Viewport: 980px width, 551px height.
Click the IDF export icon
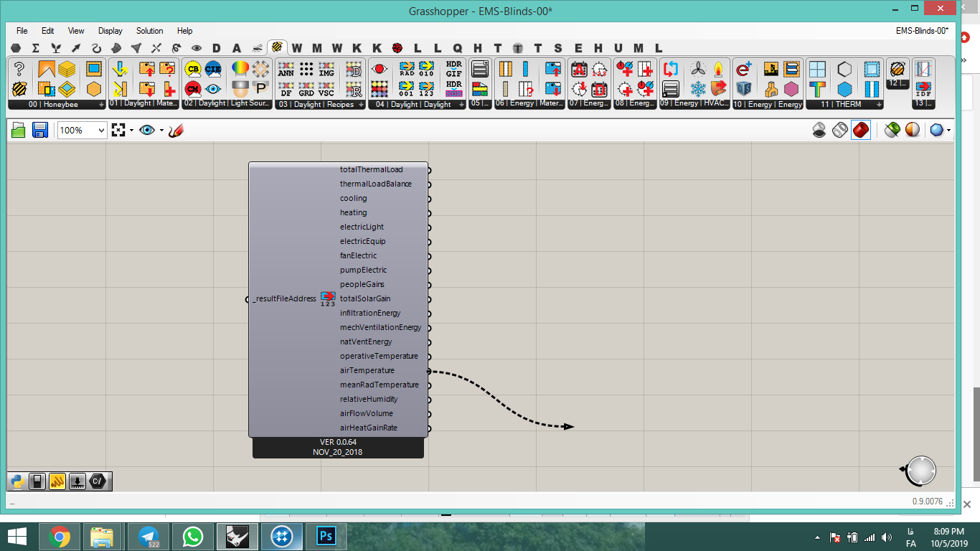click(923, 89)
